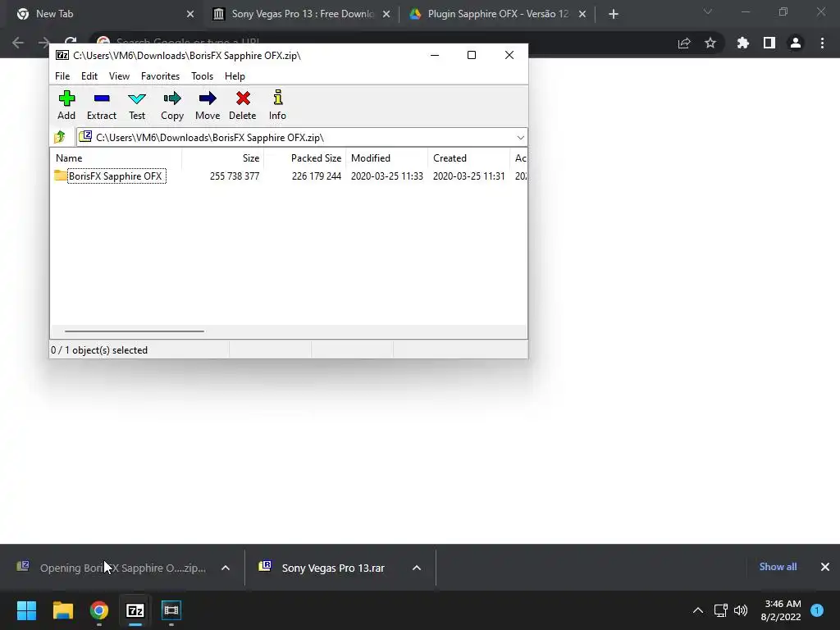Open Chrome extensions puzzle icon
840x630 pixels.
743,43
